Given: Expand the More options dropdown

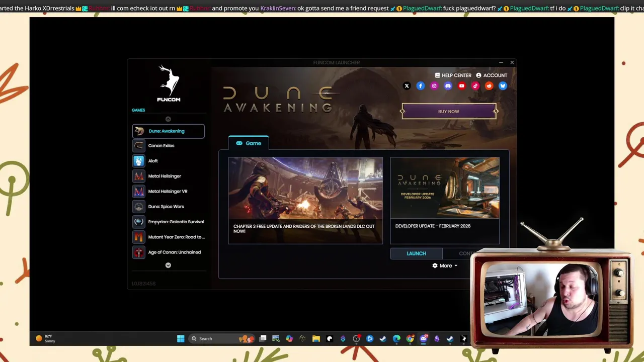Looking at the screenshot, I should (x=445, y=265).
